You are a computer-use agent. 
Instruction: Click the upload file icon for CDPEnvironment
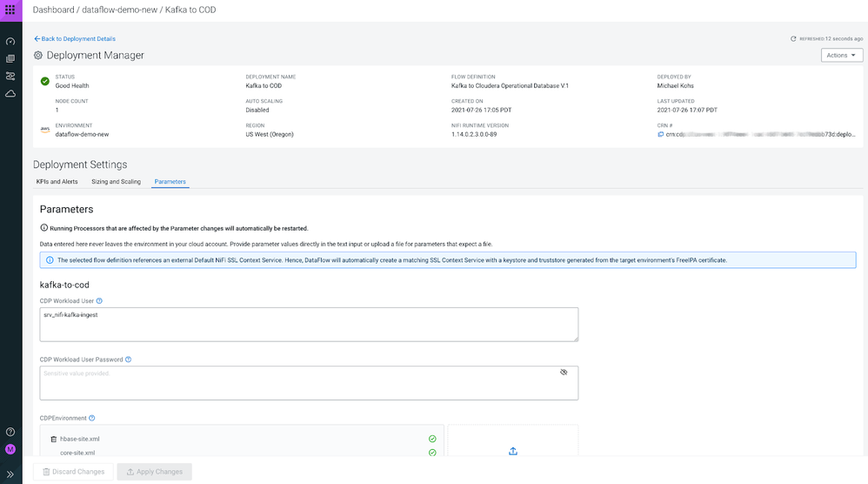(x=512, y=451)
